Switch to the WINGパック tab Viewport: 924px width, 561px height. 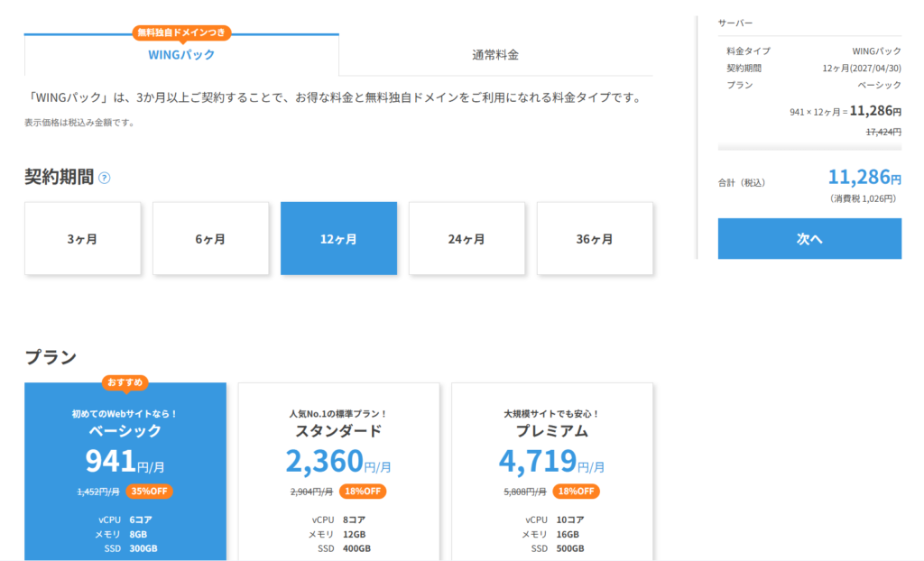(x=181, y=55)
